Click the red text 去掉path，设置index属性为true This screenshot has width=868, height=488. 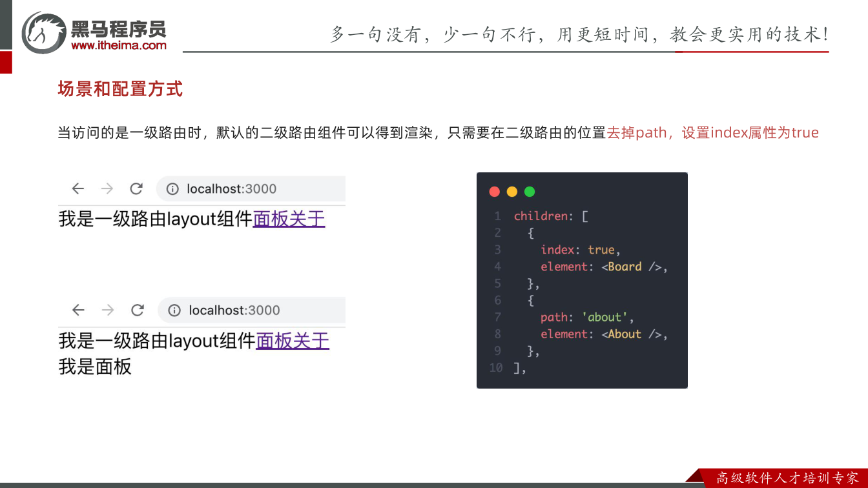pos(713,133)
